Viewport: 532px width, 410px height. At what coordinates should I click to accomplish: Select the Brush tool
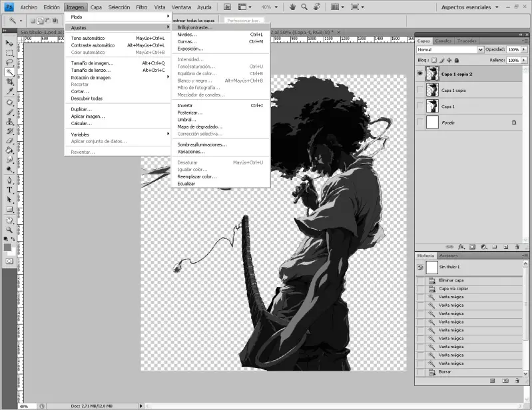click(9, 112)
